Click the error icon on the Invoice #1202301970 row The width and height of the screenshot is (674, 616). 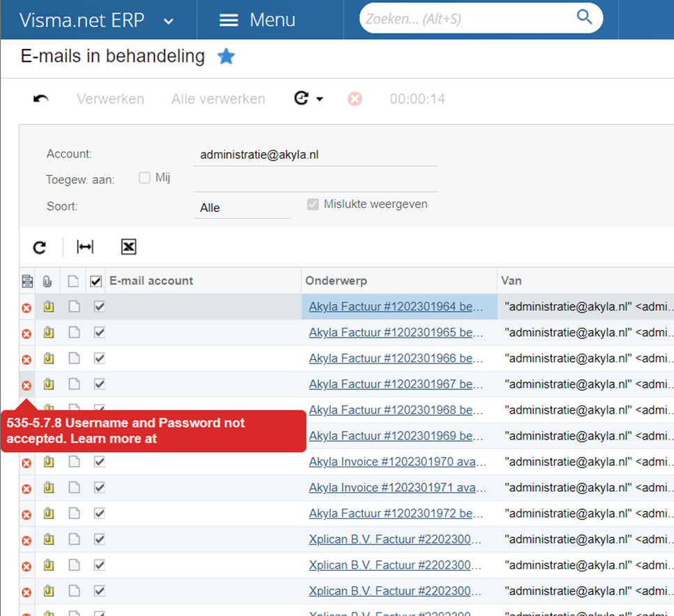tap(27, 463)
